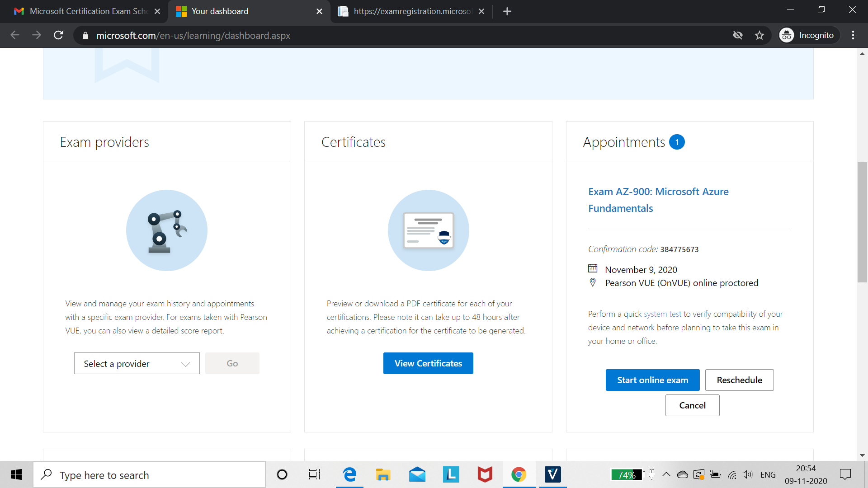This screenshot has height=488, width=868.
Task: Toggle the third-party cookies eye icon
Action: [x=738, y=35]
